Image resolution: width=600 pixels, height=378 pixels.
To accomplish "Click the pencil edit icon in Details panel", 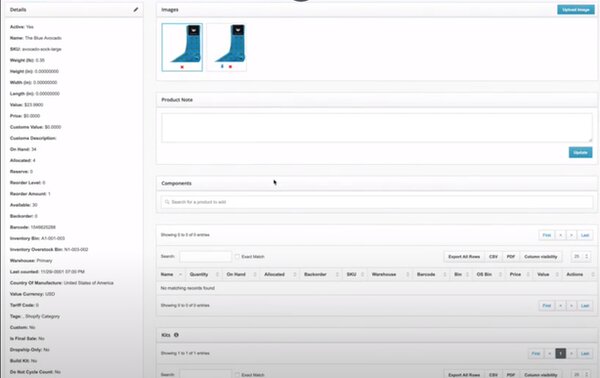I will click(x=136, y=10).
